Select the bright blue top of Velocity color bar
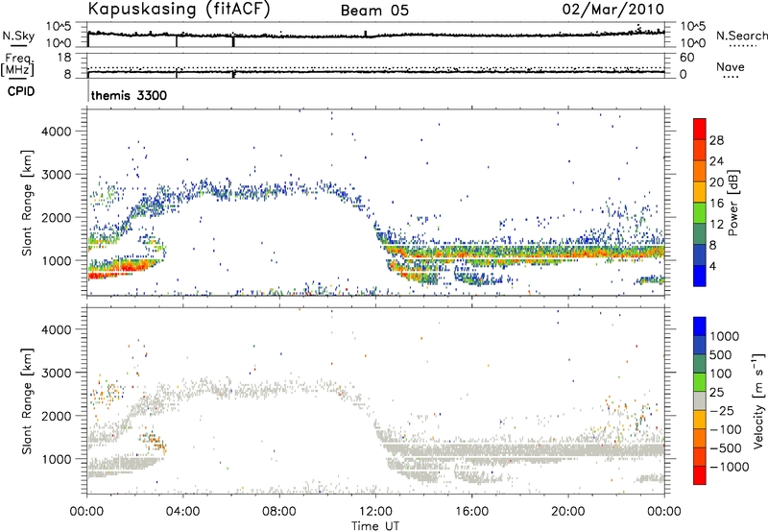 click(x=700, y=326)
